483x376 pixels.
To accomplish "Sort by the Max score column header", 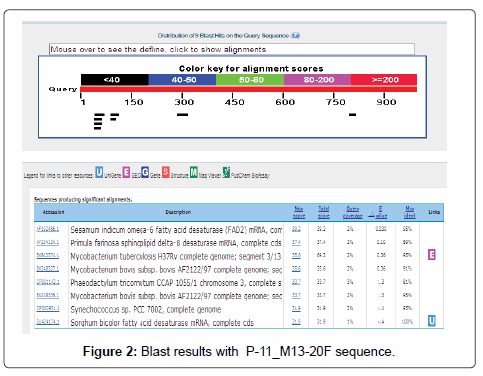I will coord(299,212).
